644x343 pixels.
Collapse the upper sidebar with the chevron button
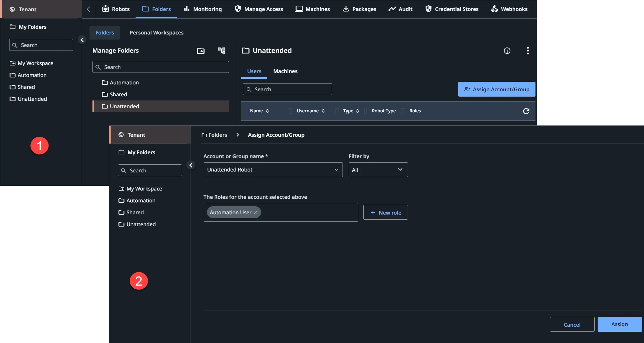(82, 40)
